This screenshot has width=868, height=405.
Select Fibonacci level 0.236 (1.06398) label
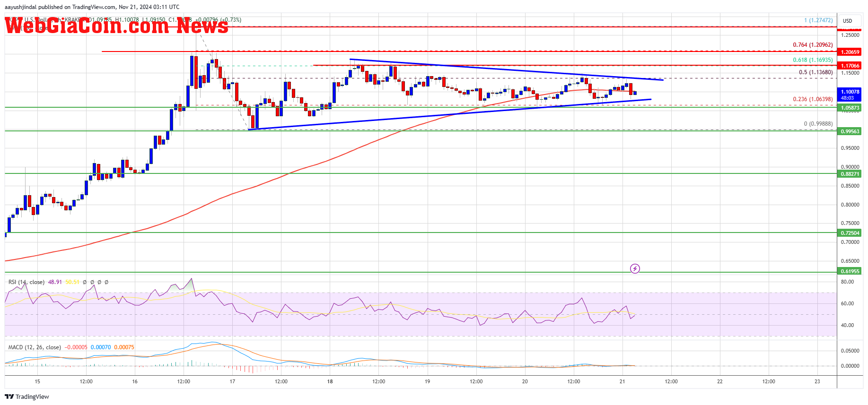click(x=813, y=99)
